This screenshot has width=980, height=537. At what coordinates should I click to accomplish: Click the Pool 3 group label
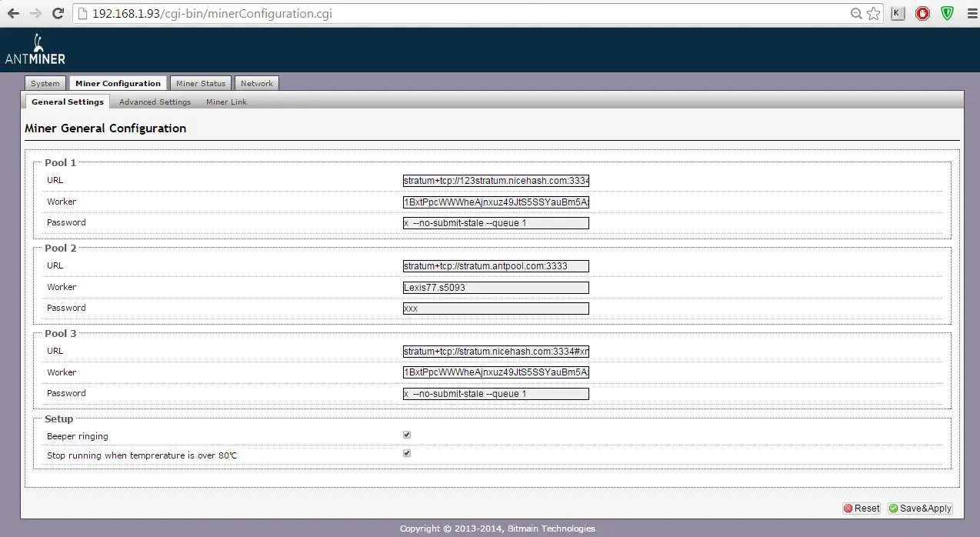pos(61,334)
